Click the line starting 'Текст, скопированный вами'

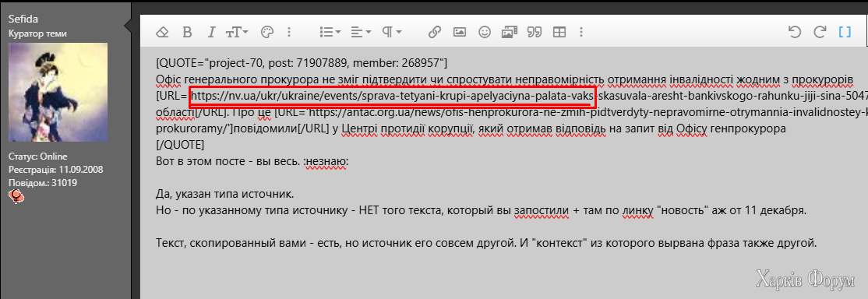[486, 243]
